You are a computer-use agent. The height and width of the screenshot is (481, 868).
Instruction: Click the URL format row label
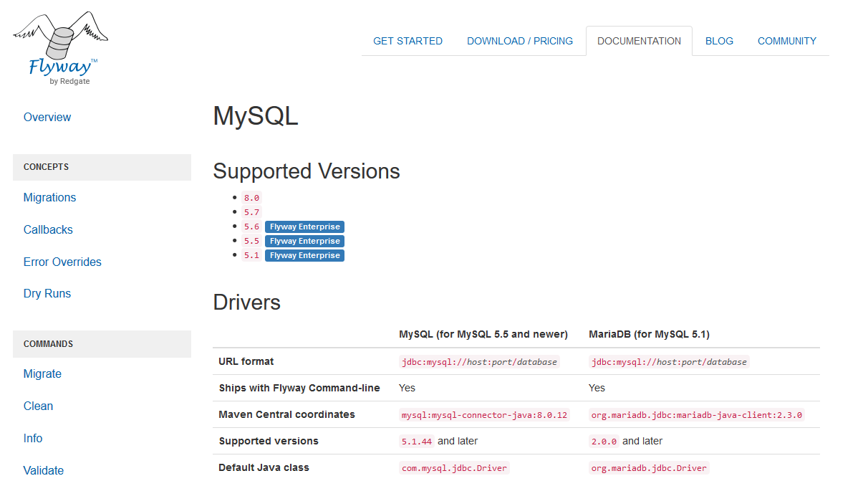[246, 361]
